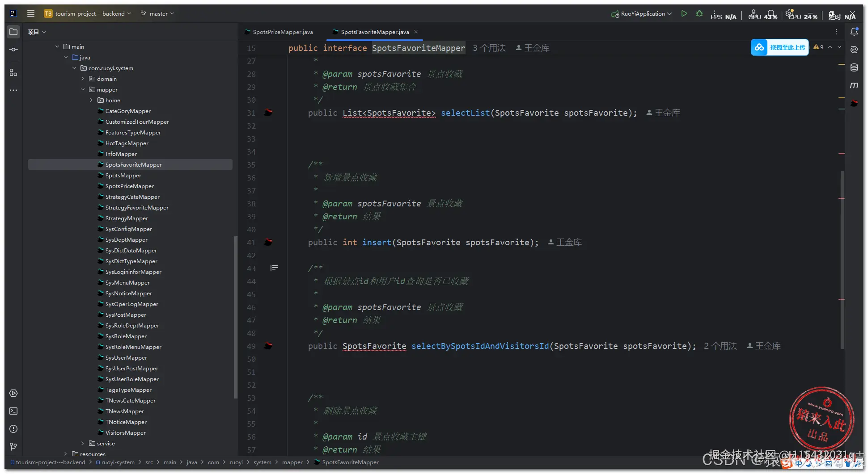
Task: Collapse the com.ruoyi.system package
Action: [74, 68]
